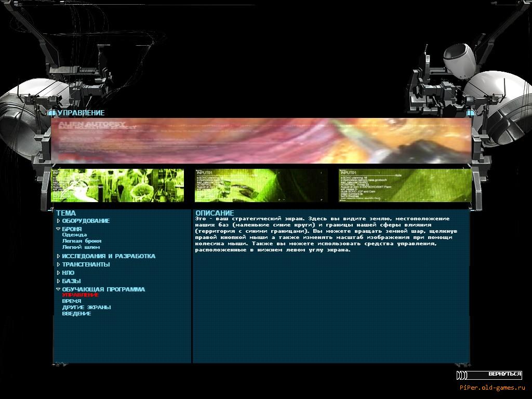Expand the ОБОРУДОВАНИЕ category arrow

[59, 221]
